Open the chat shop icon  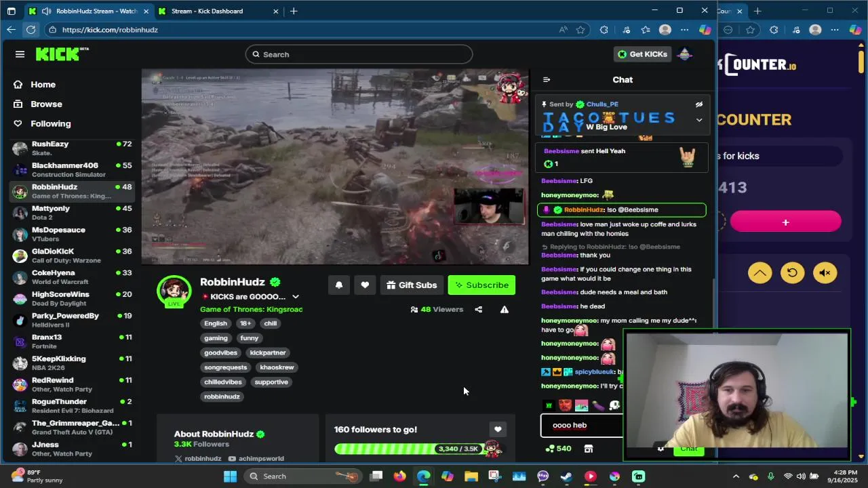coord(589,449)
